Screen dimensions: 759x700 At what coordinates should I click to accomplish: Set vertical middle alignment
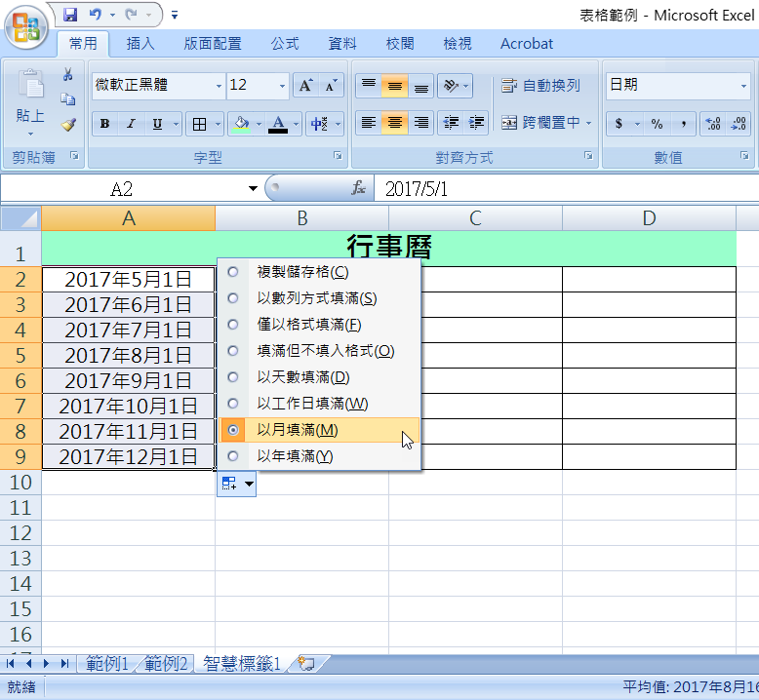pyautogui.click(x=394, y=86)
